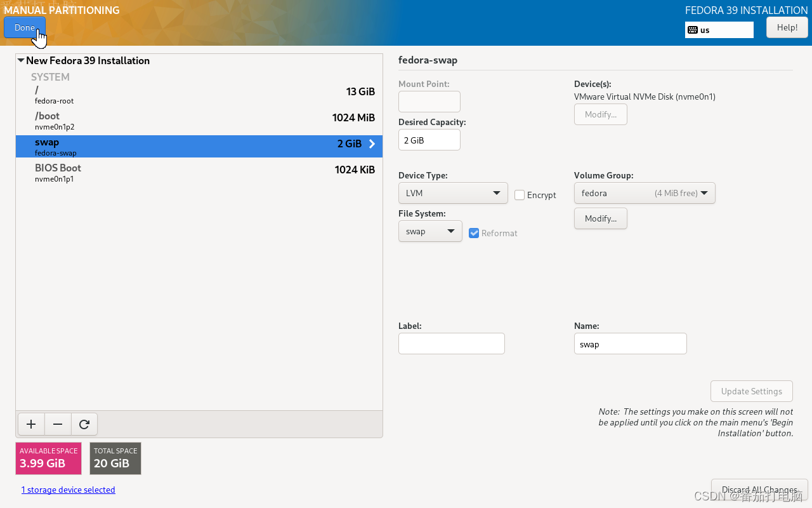Collapse New Fedora 39 Installation tree
Viewport: 812px width, 508px height.
coord(21,61)
